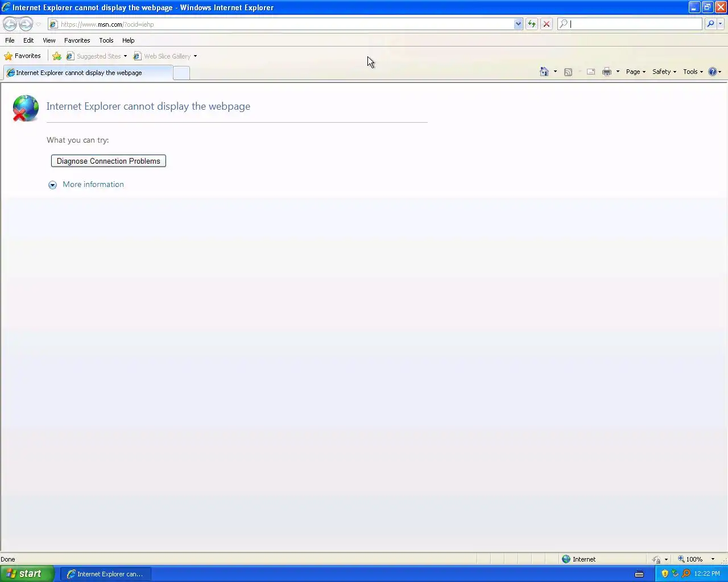Open the Tools menu in menu bar
This screenshot has height=582, width=728.
[x=106, y=40]
